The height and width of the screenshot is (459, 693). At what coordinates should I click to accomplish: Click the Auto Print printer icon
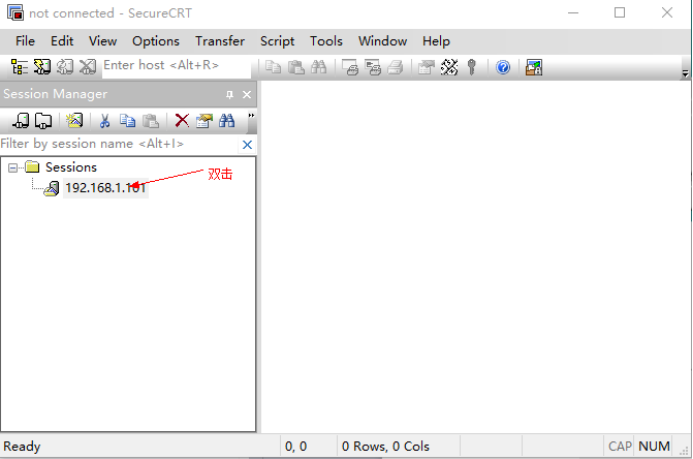(x=396, y=67)
